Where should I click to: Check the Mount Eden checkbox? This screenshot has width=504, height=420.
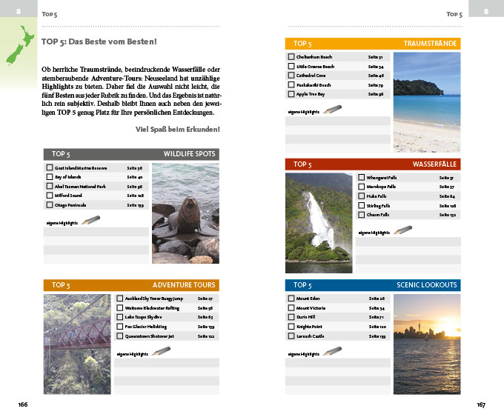pos(291,298)
